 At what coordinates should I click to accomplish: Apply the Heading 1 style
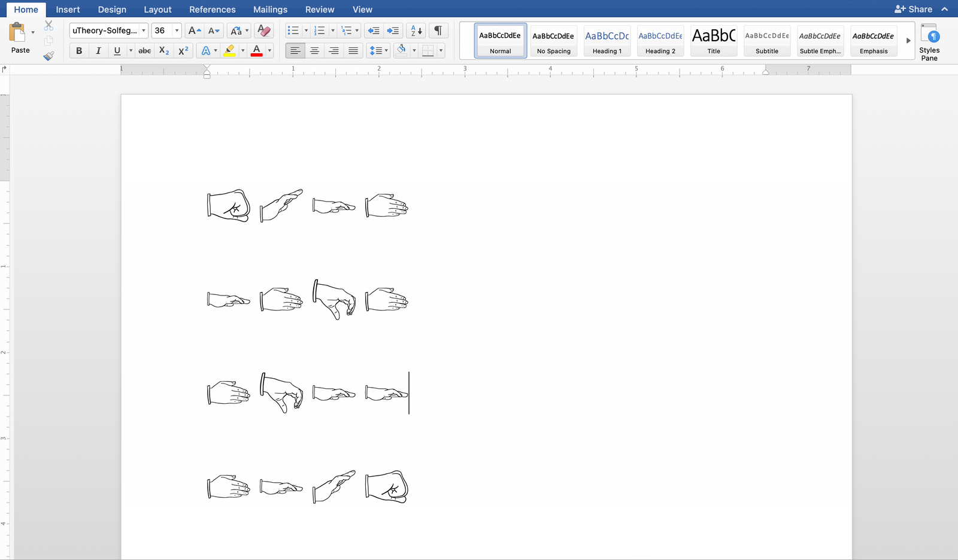point(607,41)
